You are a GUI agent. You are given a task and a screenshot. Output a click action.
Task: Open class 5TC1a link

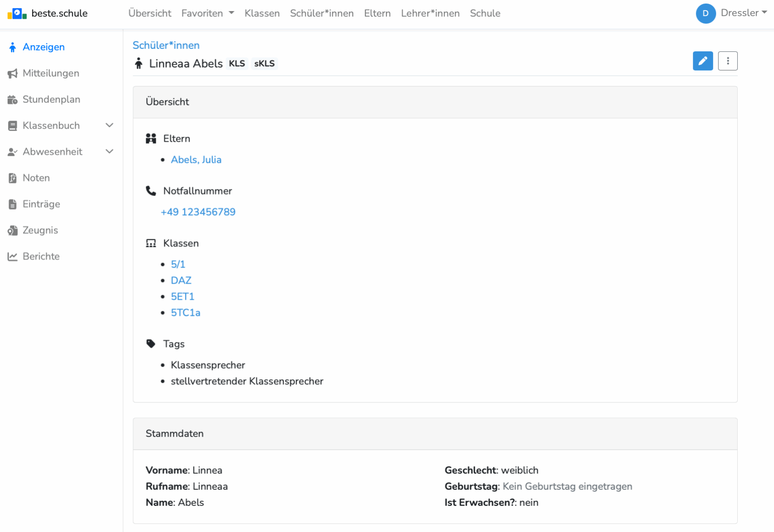pos(185,313)
